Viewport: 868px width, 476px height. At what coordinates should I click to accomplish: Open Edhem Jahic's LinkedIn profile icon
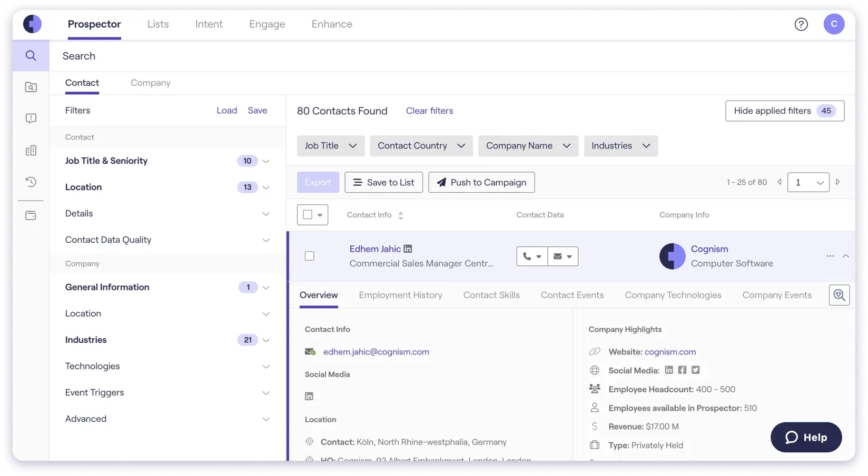point(408,249)
